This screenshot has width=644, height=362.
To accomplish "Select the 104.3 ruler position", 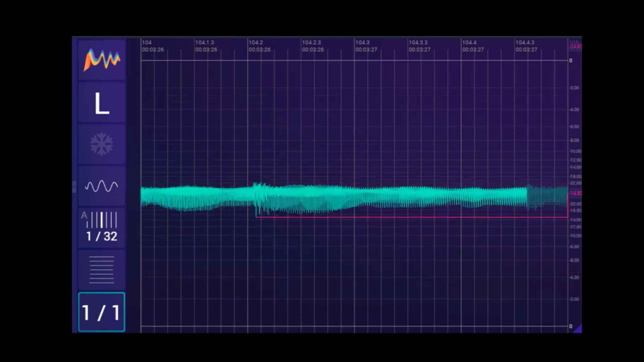I will [362, 43].
